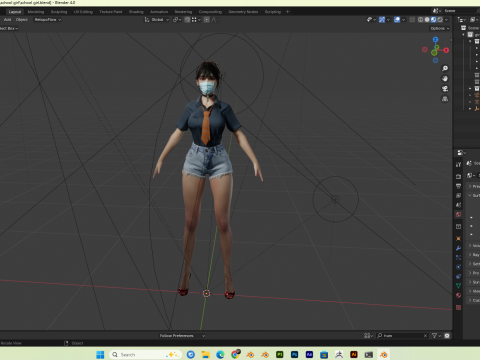This screenshot has width=480, height=360.
Task: Toggle proportional editing in header
Action: pos(207,20)
